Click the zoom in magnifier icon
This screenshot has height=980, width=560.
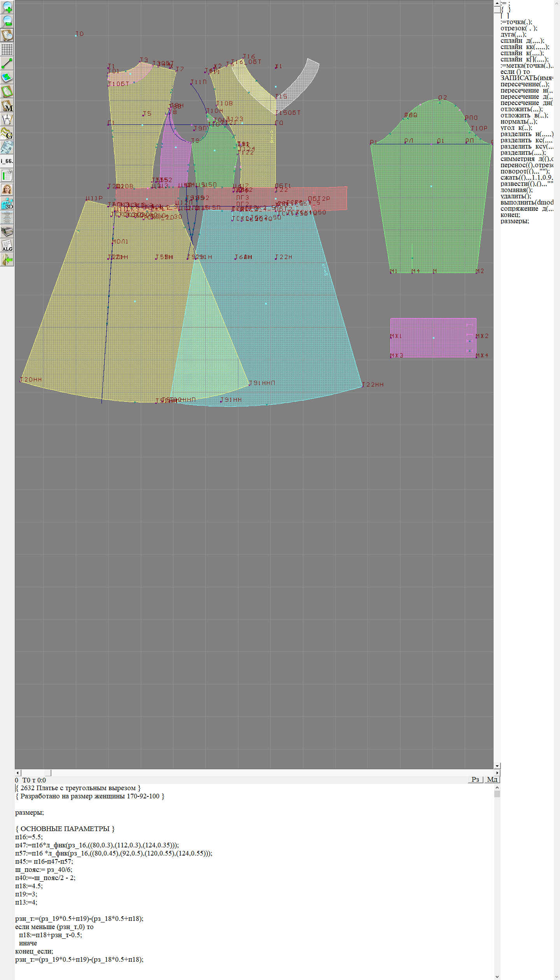[x=7, y=7]
